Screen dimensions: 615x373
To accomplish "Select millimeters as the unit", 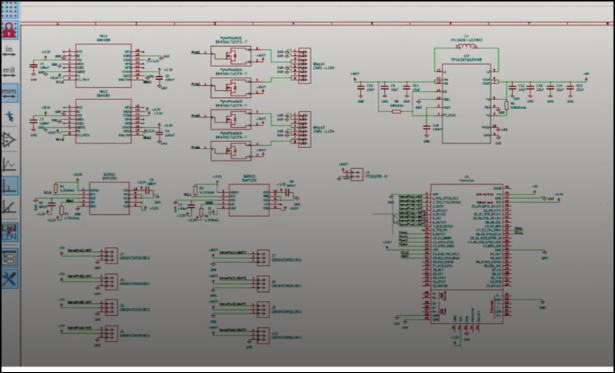I will 9,93.
